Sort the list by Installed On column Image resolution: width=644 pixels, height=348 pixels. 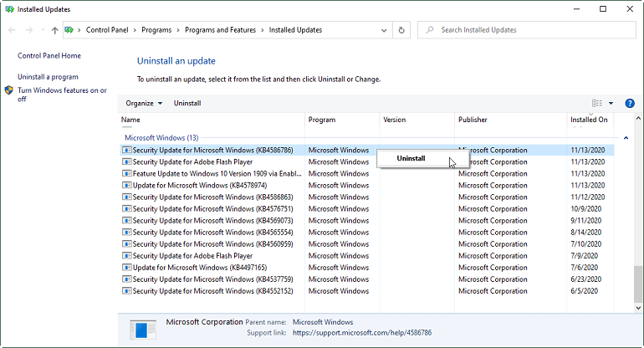click(x=589, y=120)
